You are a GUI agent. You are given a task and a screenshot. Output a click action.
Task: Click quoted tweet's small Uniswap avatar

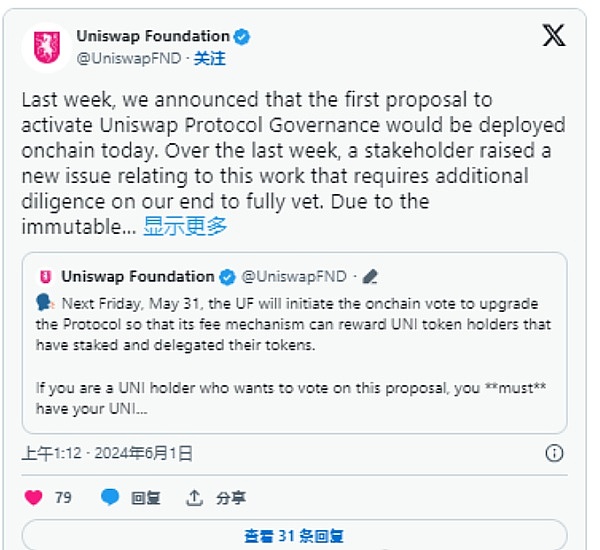coord(45,276)
